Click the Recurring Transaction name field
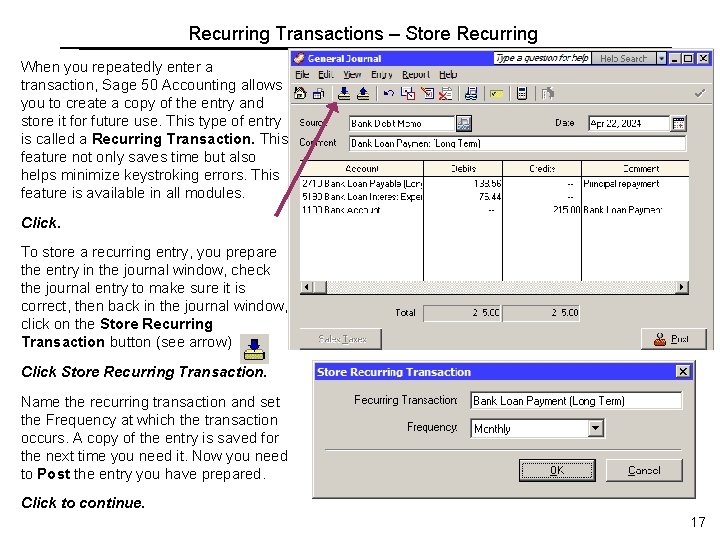Viewport: 720px width, 540px height. [576, 400]
